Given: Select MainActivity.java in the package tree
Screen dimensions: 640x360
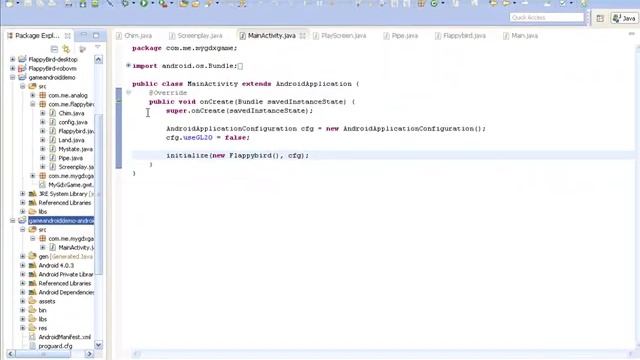Looking at the screenshot, I should (x=76, y=247).
